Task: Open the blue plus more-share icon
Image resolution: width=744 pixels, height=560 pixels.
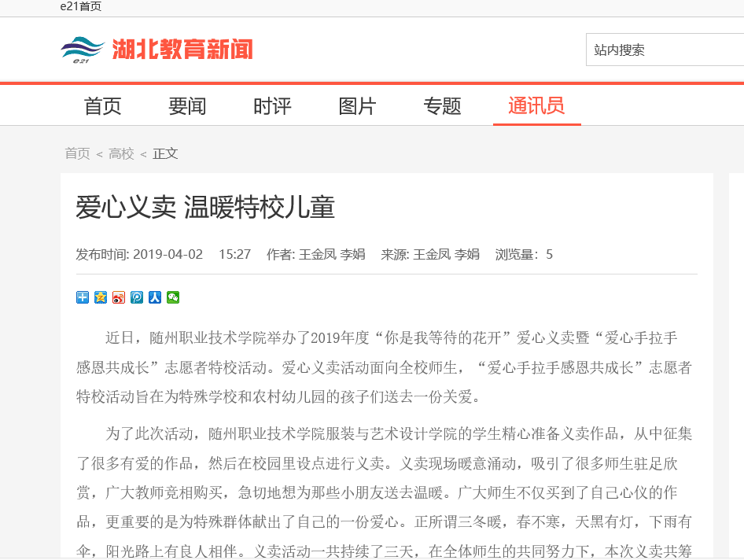Action: tap(83, 297)
